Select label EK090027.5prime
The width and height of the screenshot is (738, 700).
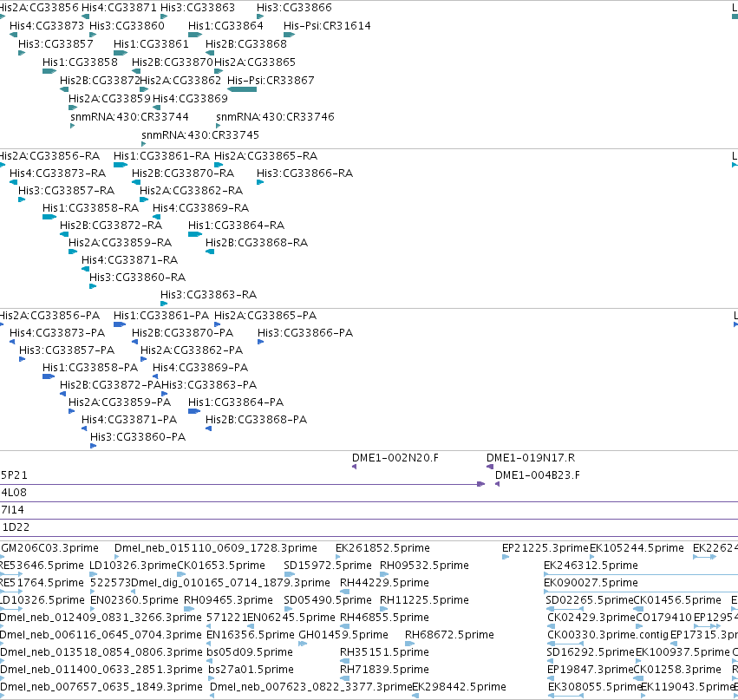point(591,583)
